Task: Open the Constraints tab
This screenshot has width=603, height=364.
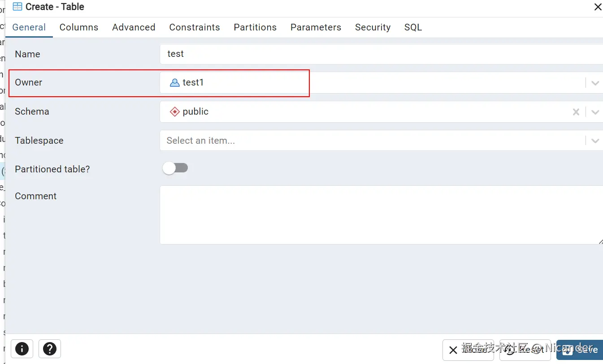Action: tap(195, 27)
